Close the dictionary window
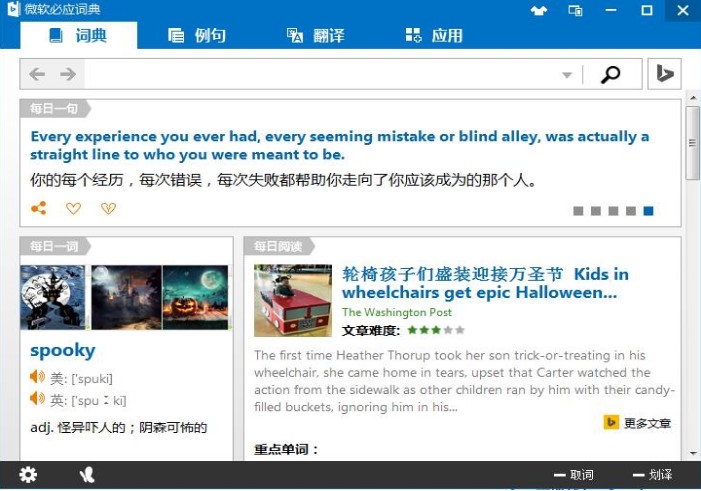The height and width of the screenshot is (491, 701). coord(683,10)
